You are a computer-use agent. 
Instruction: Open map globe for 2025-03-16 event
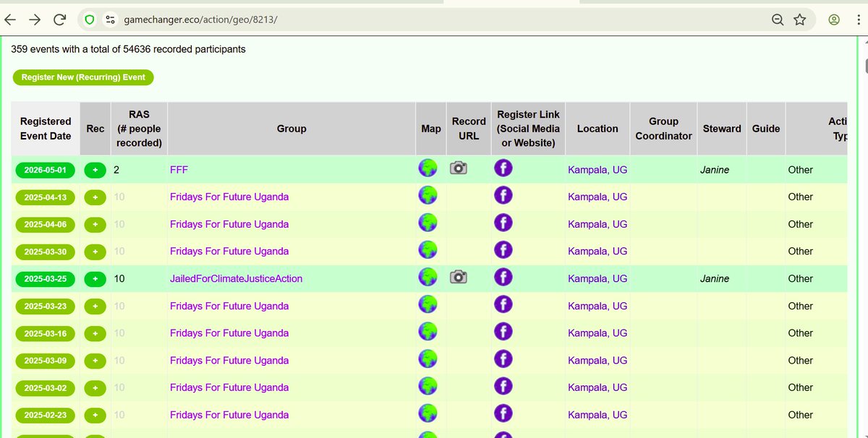[x=428, y=332]
